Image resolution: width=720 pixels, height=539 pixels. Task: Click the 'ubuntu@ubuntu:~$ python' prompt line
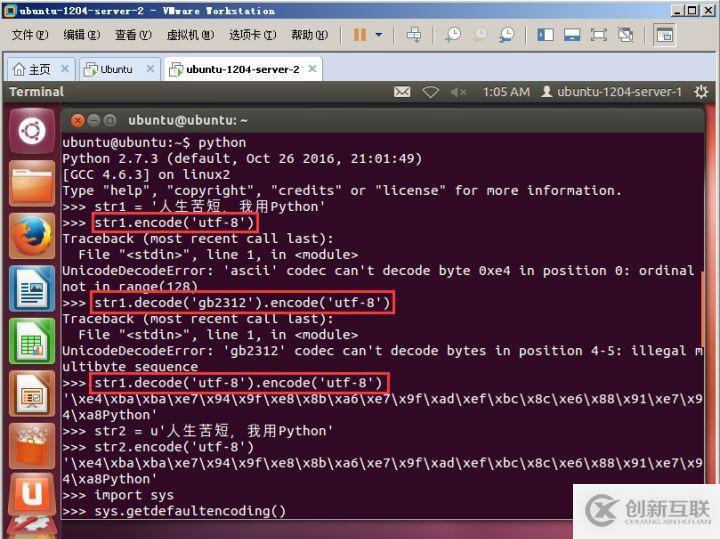click(x=154, y=142)
